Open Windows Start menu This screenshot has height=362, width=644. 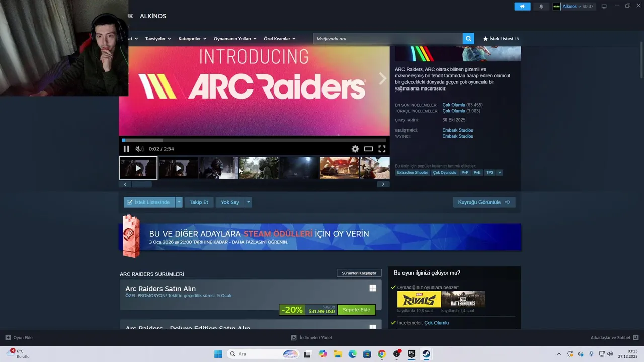pos(218,354)
